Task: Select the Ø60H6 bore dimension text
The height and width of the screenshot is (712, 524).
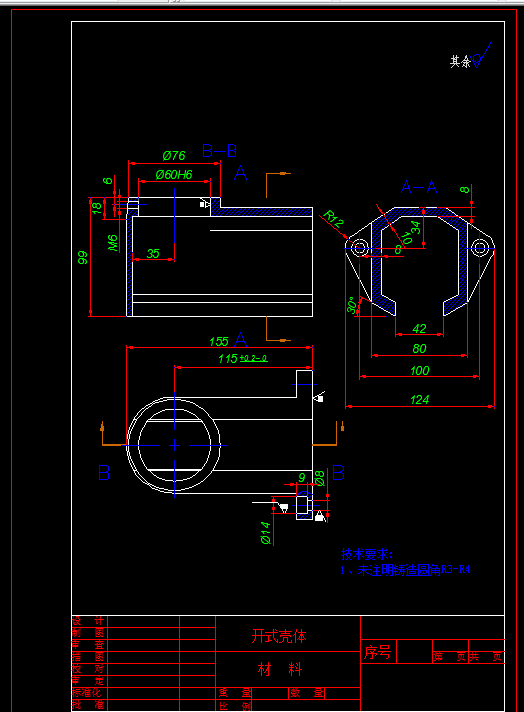Action: point(174,174)
